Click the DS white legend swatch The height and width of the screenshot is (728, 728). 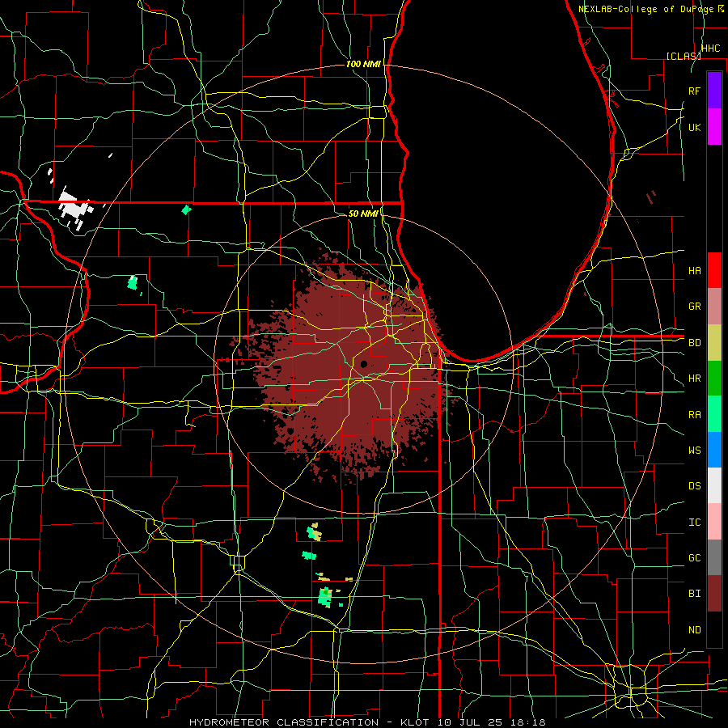click(x=714, y=485)
